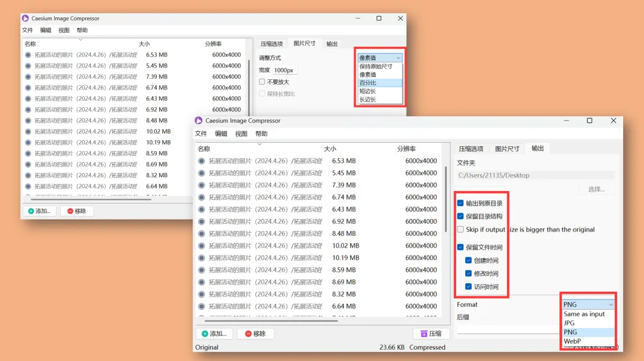Uncheck 创建时间 checkbox
This screenshot has width=644, height=361.
point(468,260)
